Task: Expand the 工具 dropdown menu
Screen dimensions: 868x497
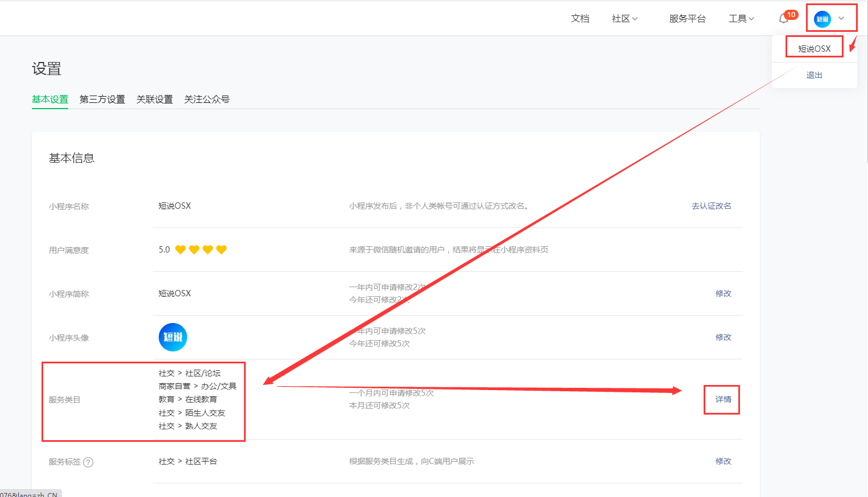Action: pyautogui.click(x=742, y=19)
